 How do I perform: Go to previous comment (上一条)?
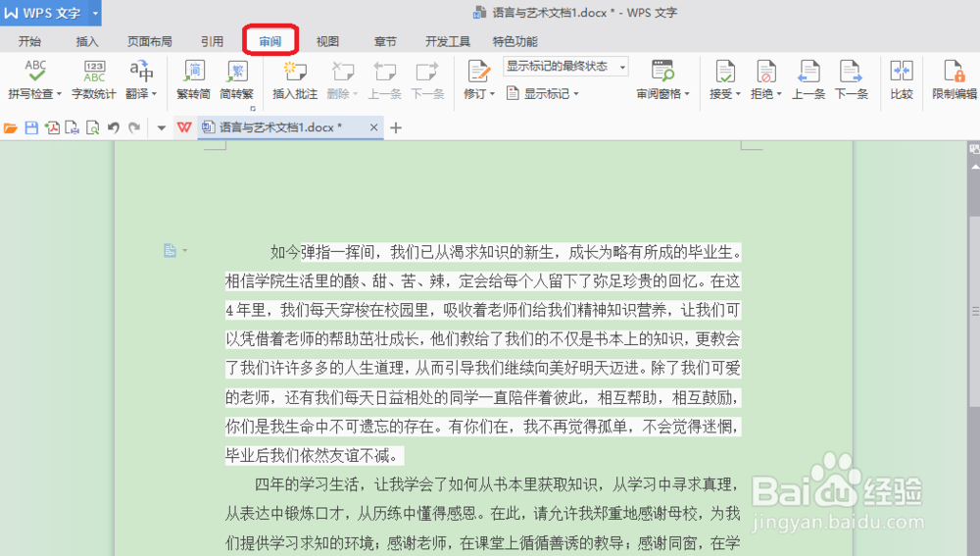(x=384, y=78)
